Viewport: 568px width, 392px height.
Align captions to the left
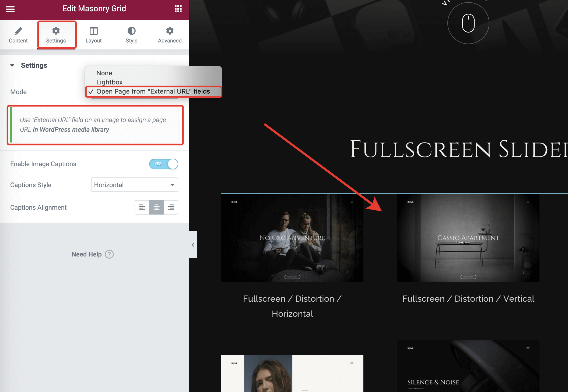(142, 207)
